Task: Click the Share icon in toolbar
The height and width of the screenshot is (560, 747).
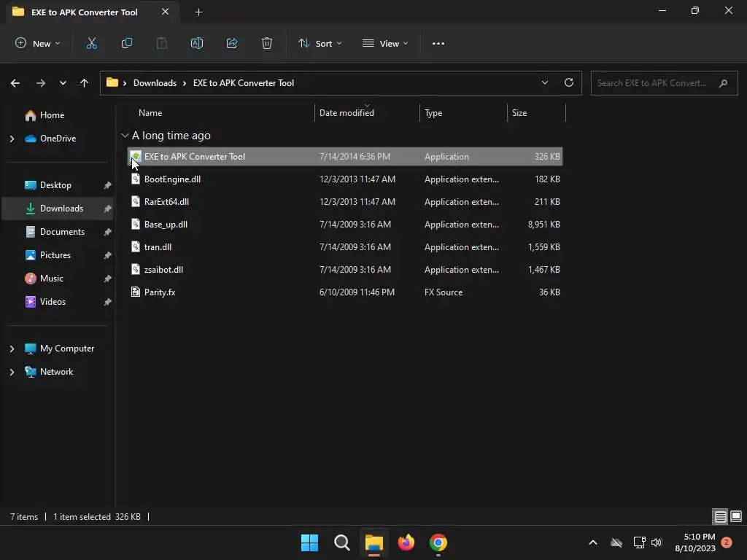Action: coord(232,43)
